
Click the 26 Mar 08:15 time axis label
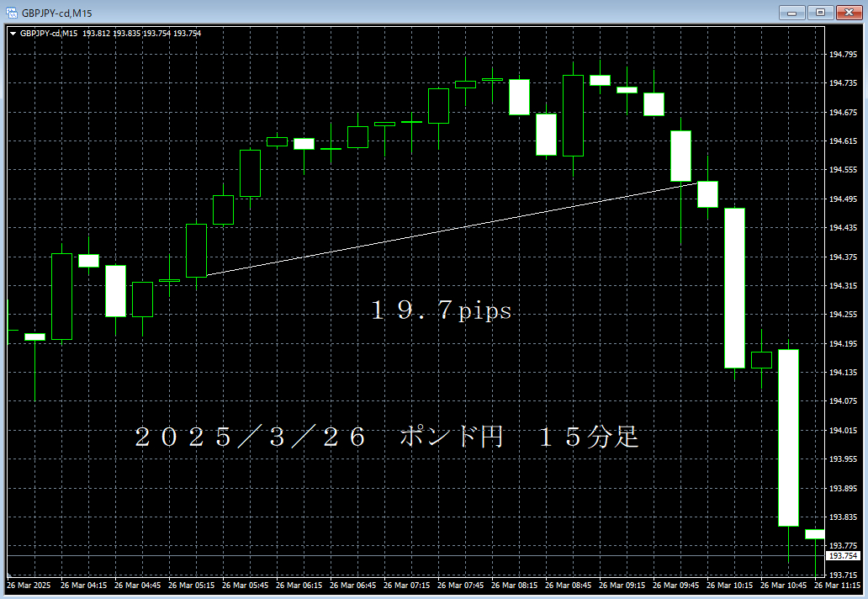click(x=514, y=586)
